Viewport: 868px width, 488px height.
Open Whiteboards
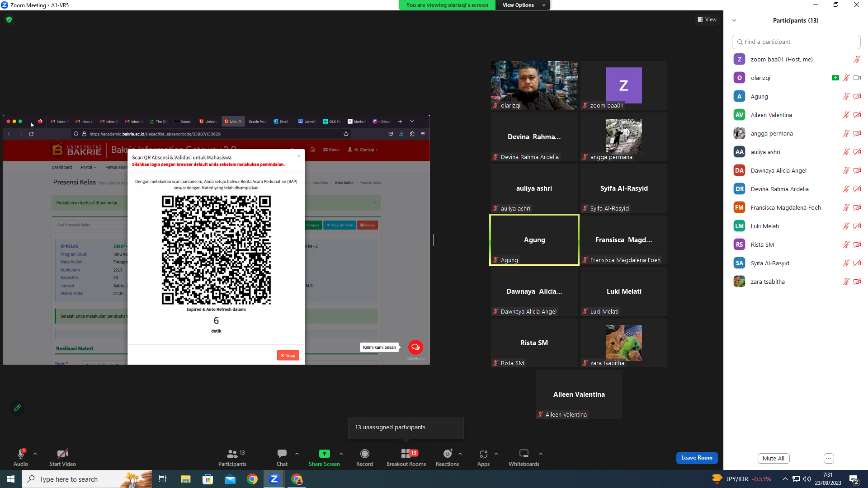tap(524, 457)
